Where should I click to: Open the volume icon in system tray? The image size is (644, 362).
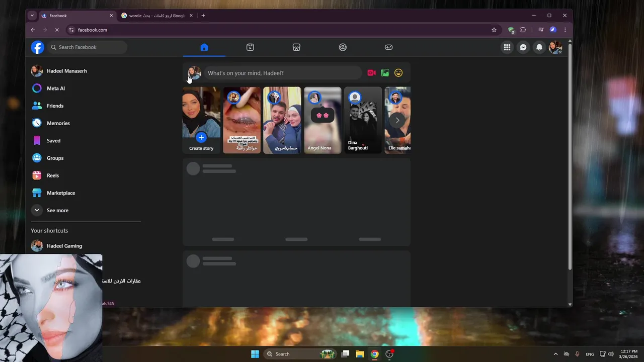coord(611,354)
